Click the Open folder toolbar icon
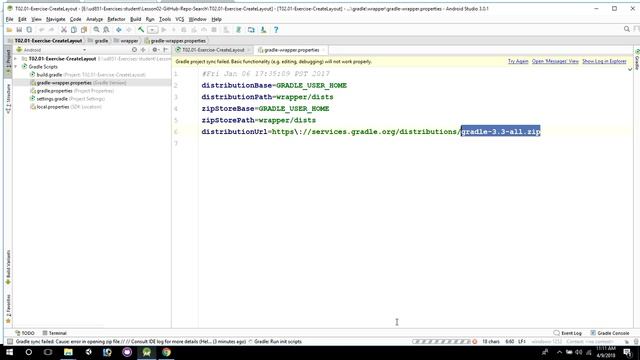Viewport: 640px width, 360px height. tap(9, 30)
